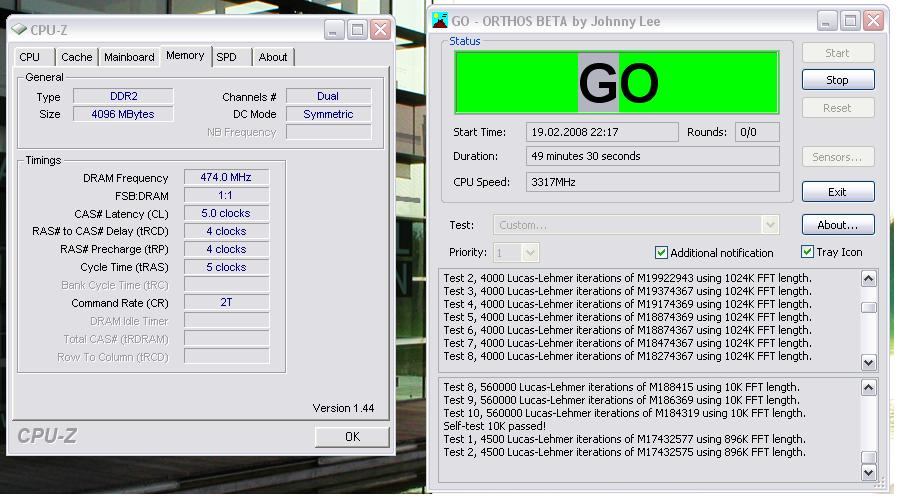Stop the ORTHOS stress test
900x500 pixels.
[837, 80]
